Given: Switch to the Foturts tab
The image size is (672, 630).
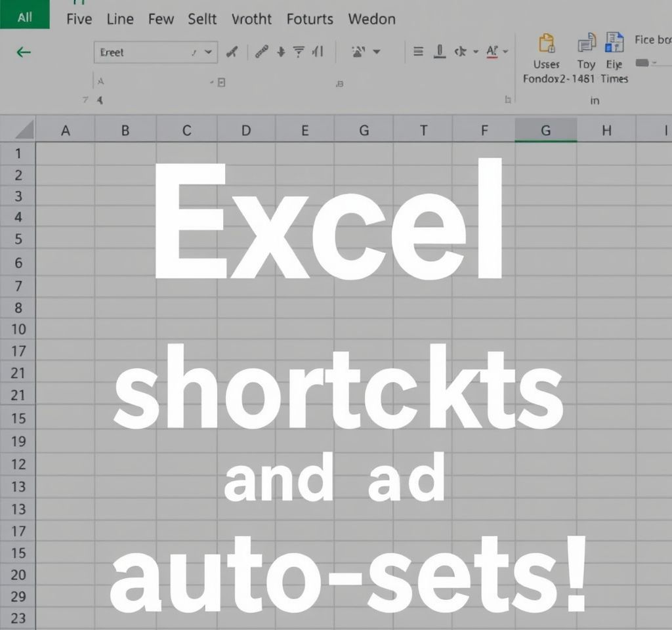Looking at the screenshot, I should pyautogui.click(x=310, y=19).
